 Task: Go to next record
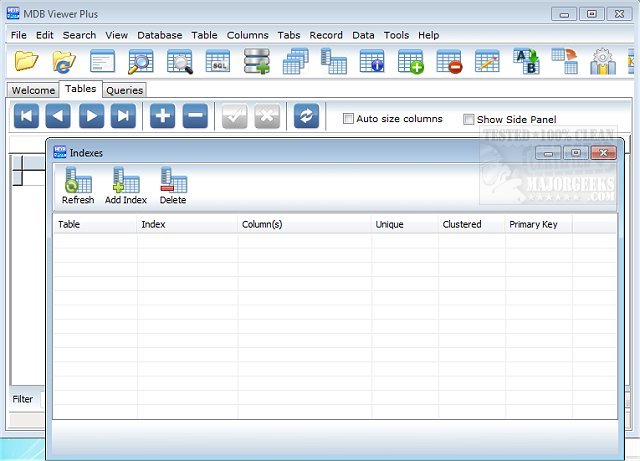[91, 116]
